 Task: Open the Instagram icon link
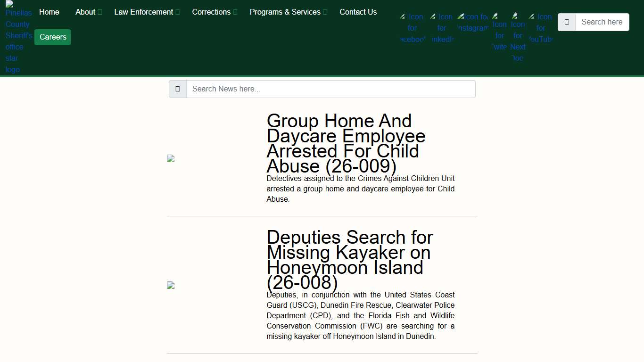pyautogui.click(x=472, y=23)
